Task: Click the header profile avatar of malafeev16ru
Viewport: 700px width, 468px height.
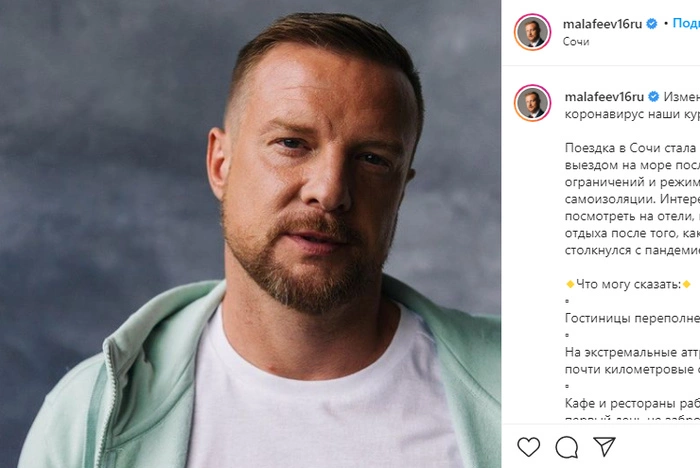Action: [532, 32]
